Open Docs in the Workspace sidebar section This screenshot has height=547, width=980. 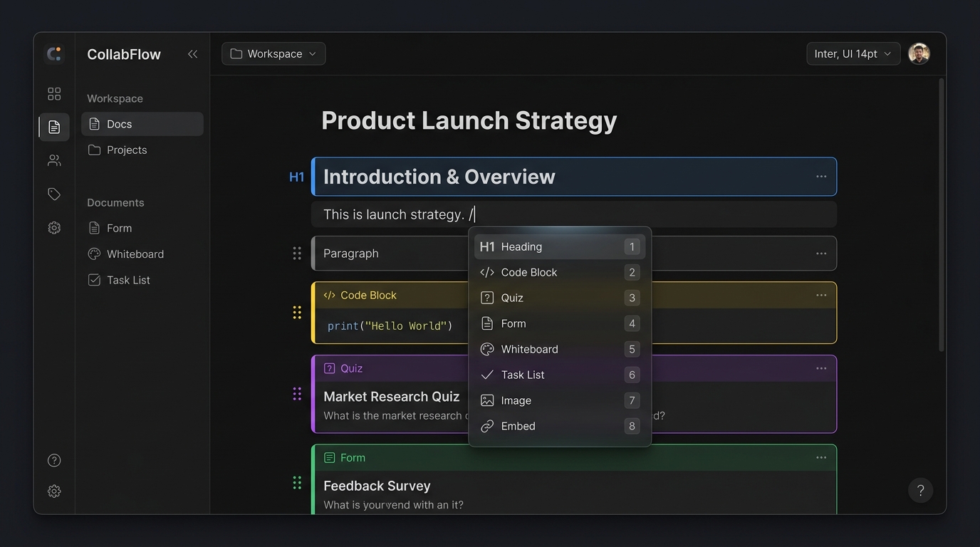coord(142,124)
